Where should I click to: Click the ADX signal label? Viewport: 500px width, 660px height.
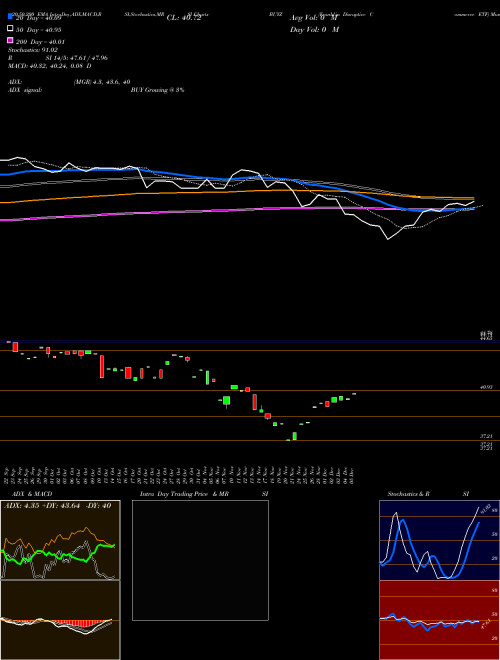25,90
